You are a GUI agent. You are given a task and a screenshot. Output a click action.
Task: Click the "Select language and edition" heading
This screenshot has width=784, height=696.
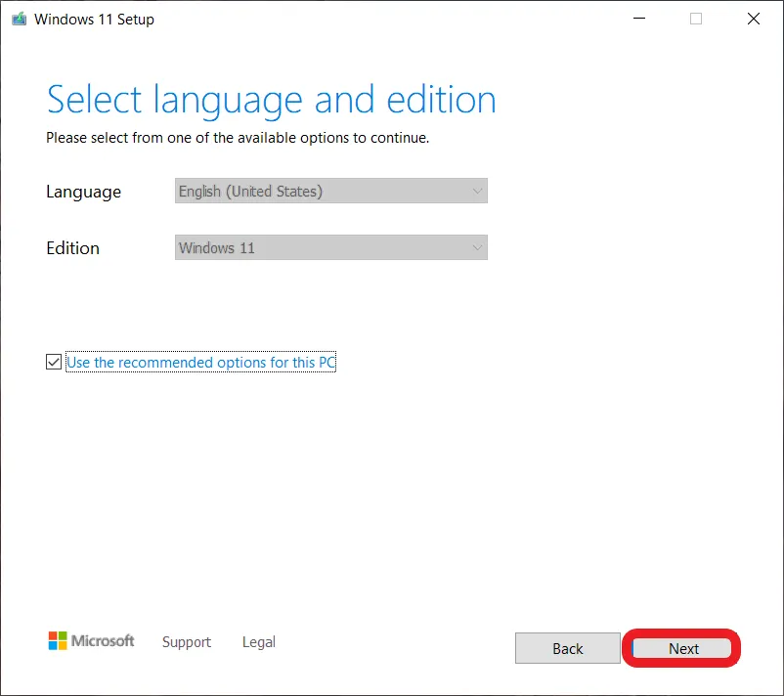point(271,101)
